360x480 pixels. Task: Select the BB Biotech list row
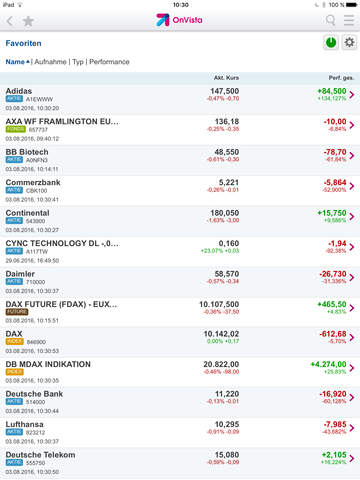point(180,160)
